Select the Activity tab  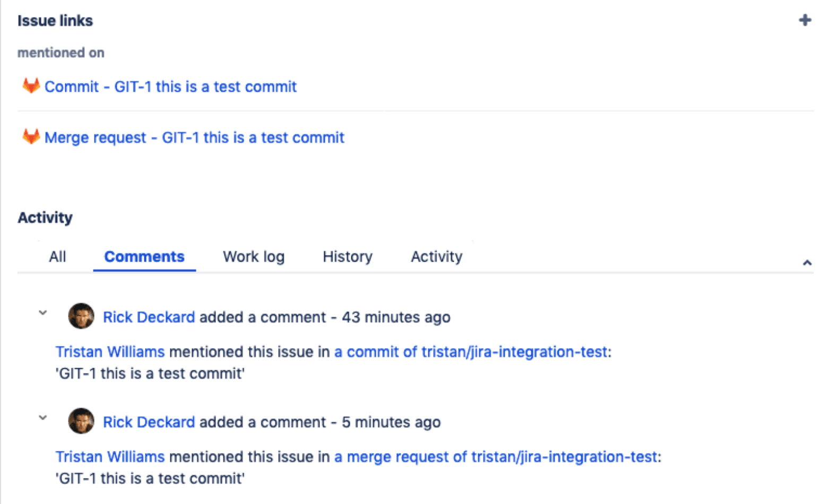coord(436,256)
